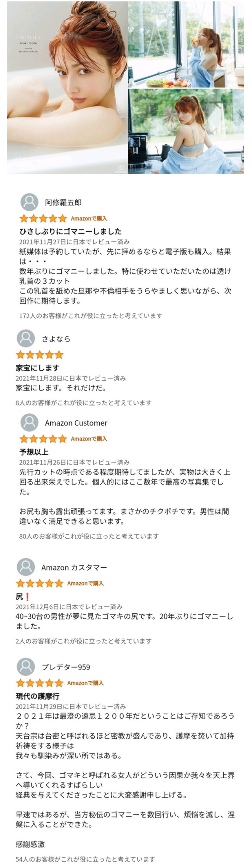Click the profile avatar of プレデター959
The image size is (252, 868).
tap(26, 666)
